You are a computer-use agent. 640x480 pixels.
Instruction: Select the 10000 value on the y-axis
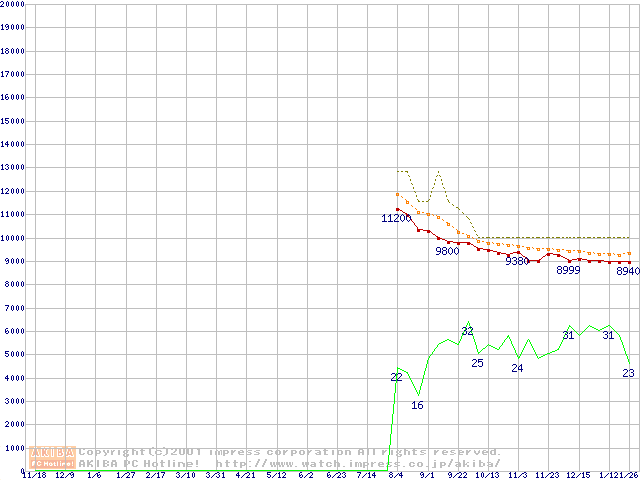point(13,238)
